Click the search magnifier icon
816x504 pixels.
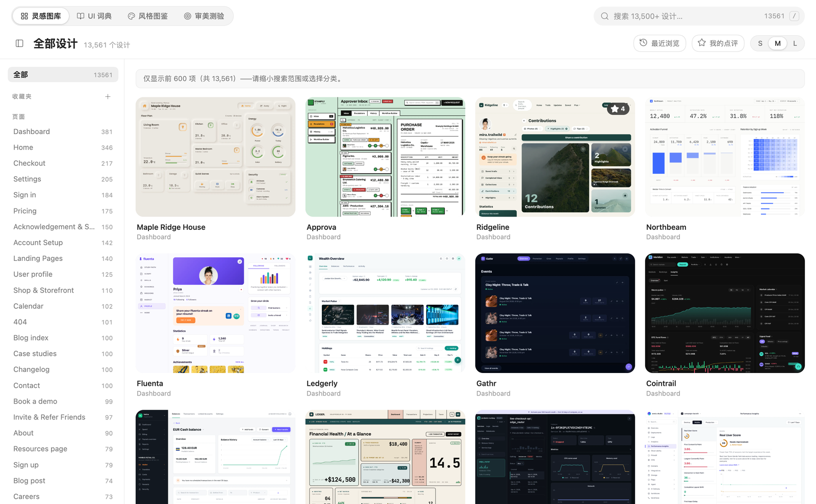coord(604,16)
